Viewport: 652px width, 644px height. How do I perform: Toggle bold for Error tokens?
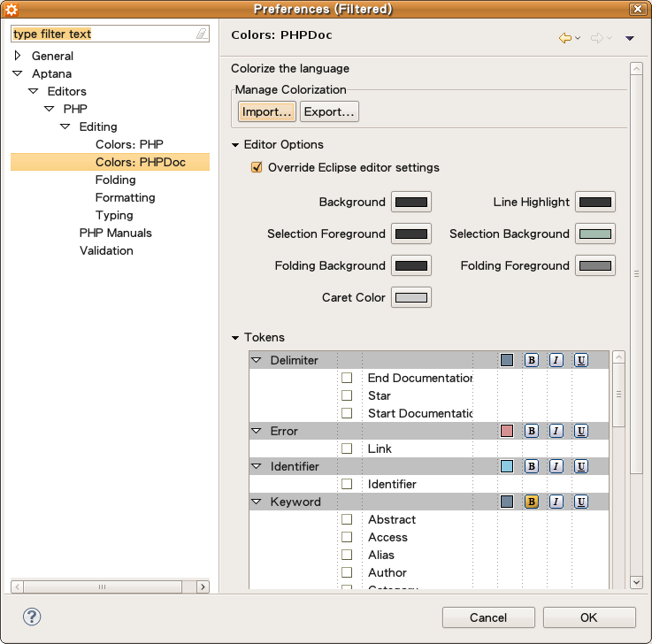point(532,431)
